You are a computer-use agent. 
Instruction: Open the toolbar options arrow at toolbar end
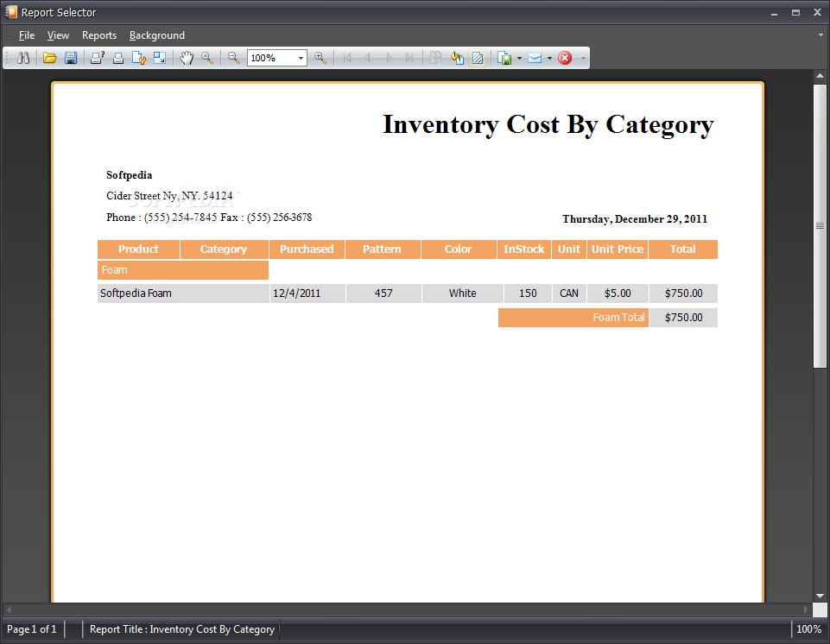583,58
